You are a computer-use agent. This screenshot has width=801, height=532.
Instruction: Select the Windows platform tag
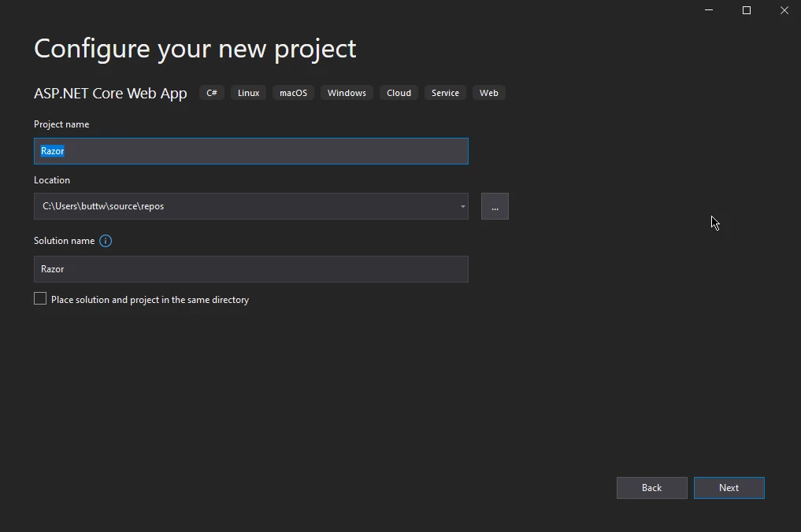[347, 93]
